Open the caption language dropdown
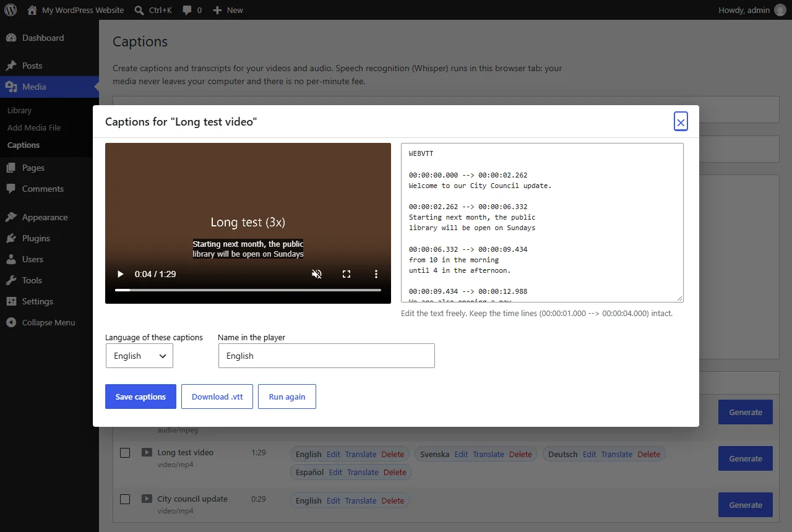The height and width of the screenshot is (532, 792). 139,356
